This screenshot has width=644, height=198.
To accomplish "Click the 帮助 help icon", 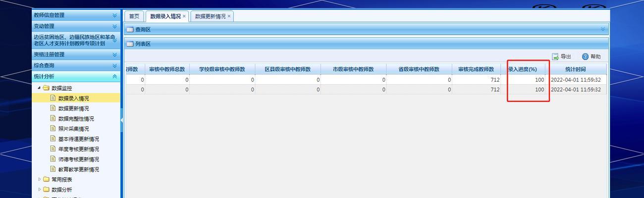I will (585, 57).
